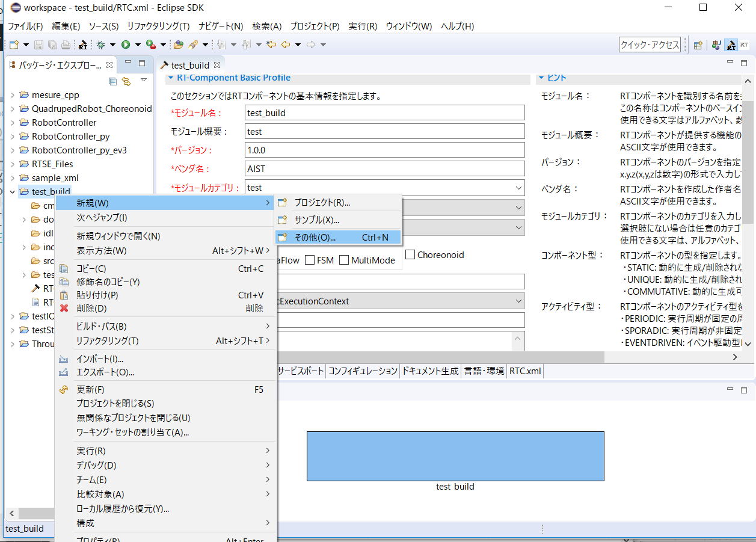The width and height of the screenshot is (756, 542).
Task: Click the Save toolbar icon
Action: point(38,45)
